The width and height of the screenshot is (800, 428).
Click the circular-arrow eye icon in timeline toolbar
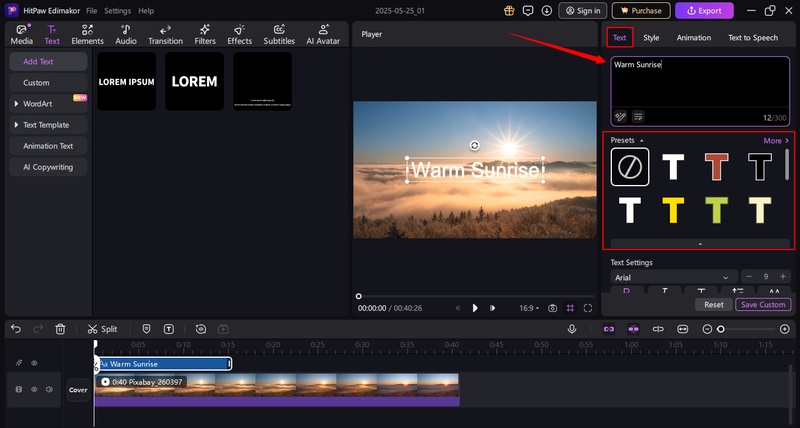[x=201, y=329]
